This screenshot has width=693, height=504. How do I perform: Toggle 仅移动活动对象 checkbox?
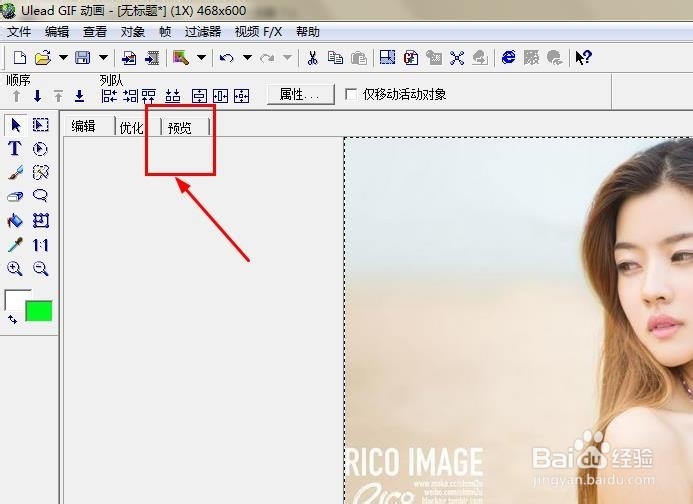click(351, 94)
